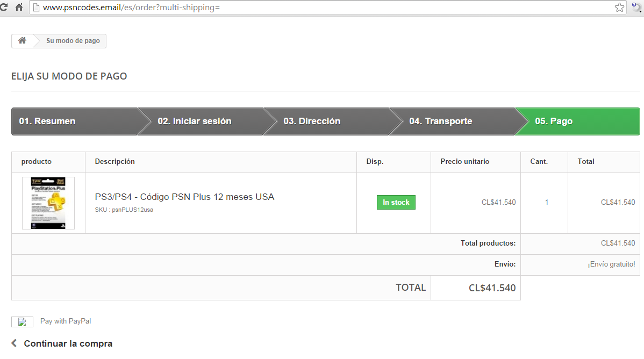Bookmark this page with the star icon
Viewport: 644px width, 359px height.
pyautogui.click(x=619, y=8)
